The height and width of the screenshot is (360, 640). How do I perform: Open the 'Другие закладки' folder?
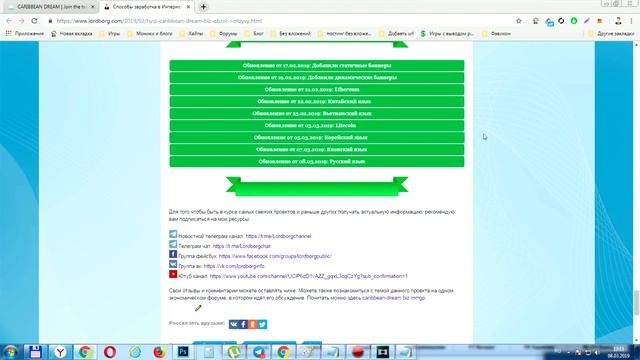tap(611, 33)
